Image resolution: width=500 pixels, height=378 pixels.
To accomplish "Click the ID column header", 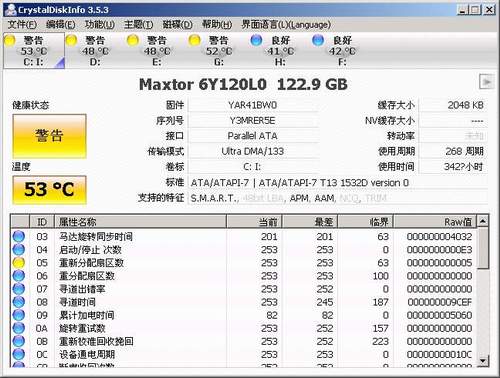I will 42,222.
